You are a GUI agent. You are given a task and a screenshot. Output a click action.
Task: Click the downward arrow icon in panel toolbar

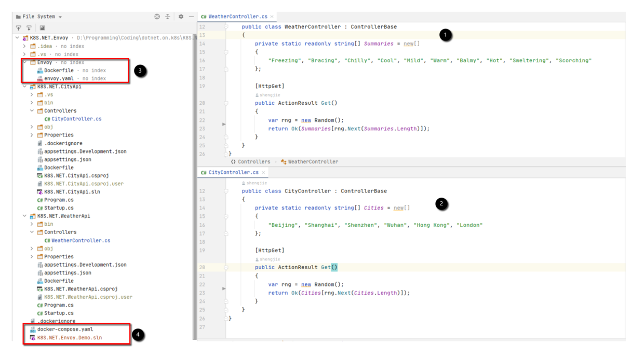(x=29, y=28)
